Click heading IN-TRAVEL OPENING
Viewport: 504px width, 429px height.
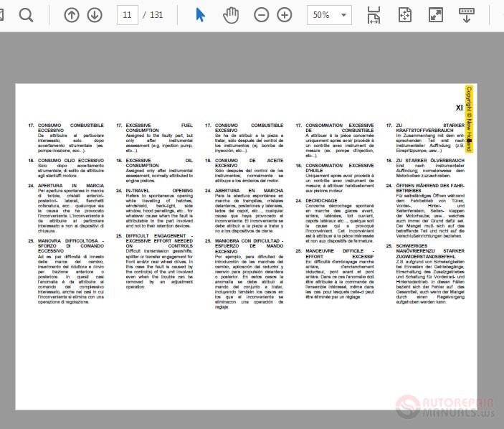pos(159,191)
